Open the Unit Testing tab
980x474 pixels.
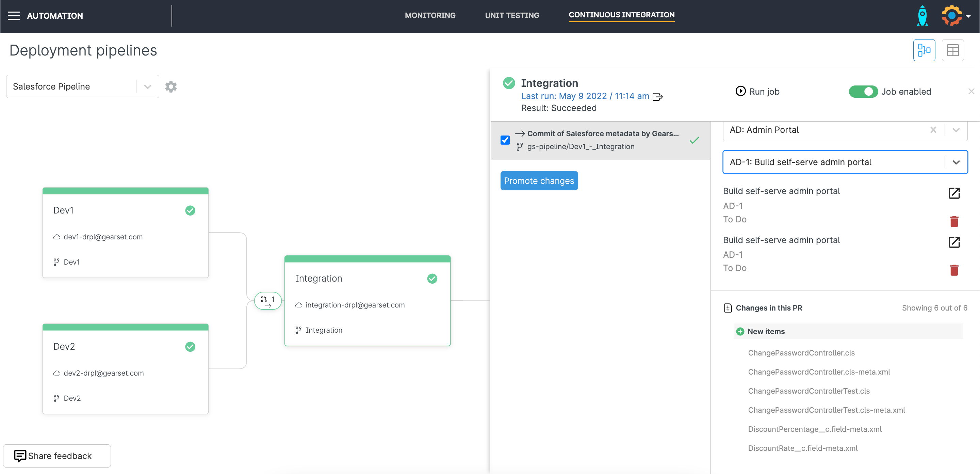pyautogui.click(x=512, y=15)
